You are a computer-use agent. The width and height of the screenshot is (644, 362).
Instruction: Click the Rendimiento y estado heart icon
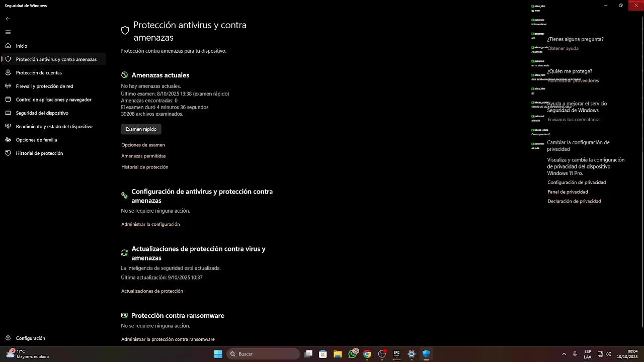click(8, 126)
